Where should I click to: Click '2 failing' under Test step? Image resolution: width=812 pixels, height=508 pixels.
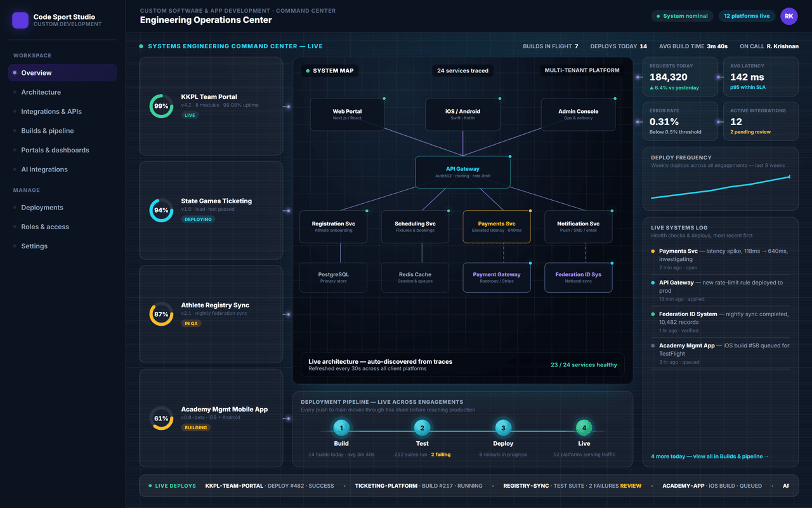pos(441,455)
